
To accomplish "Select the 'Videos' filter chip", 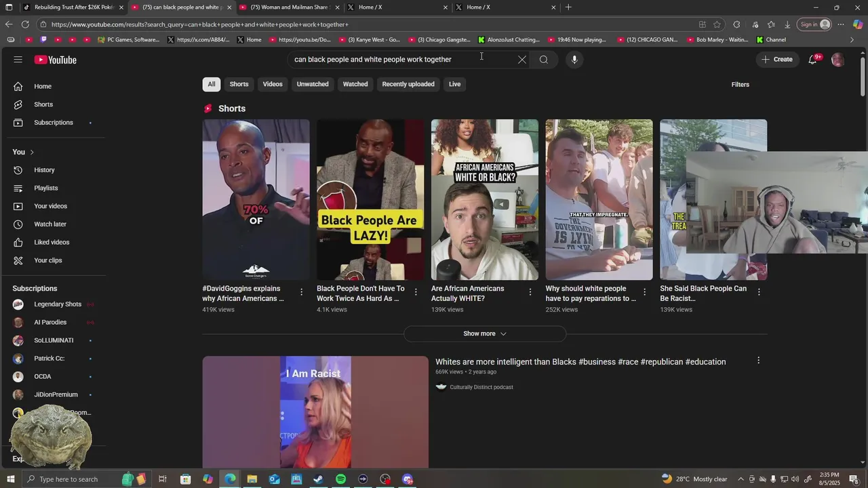I will (x=273, y=84).
